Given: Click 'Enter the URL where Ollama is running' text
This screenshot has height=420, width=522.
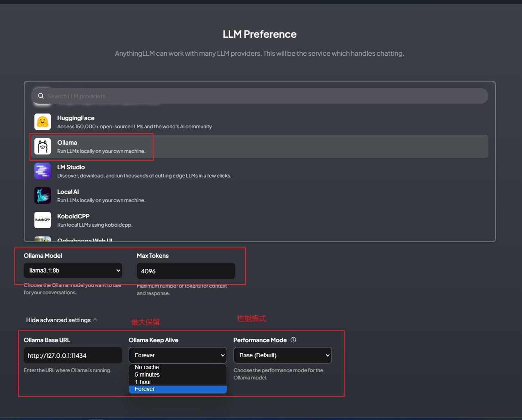Looking at the screenshot, I should [x=68, y=370].
